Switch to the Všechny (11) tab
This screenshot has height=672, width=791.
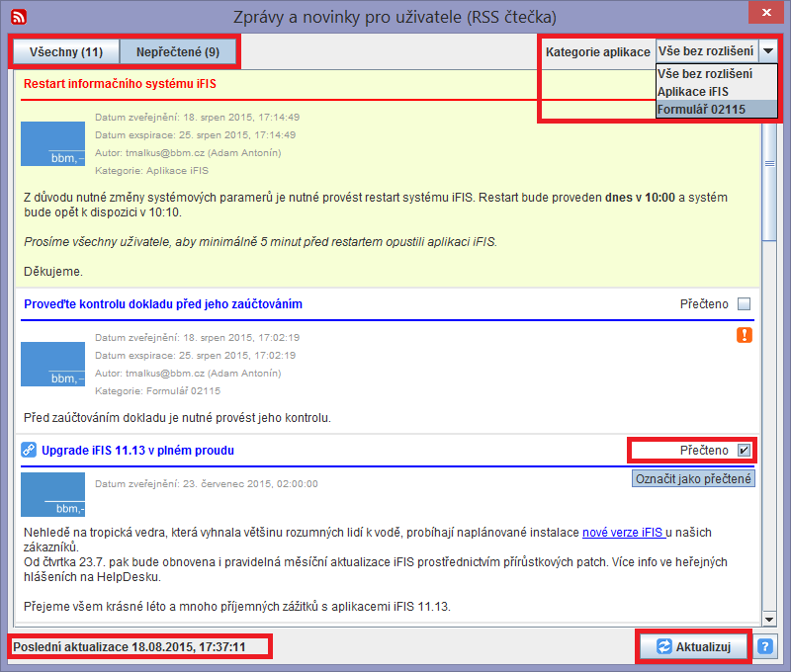tap(66, 52)
